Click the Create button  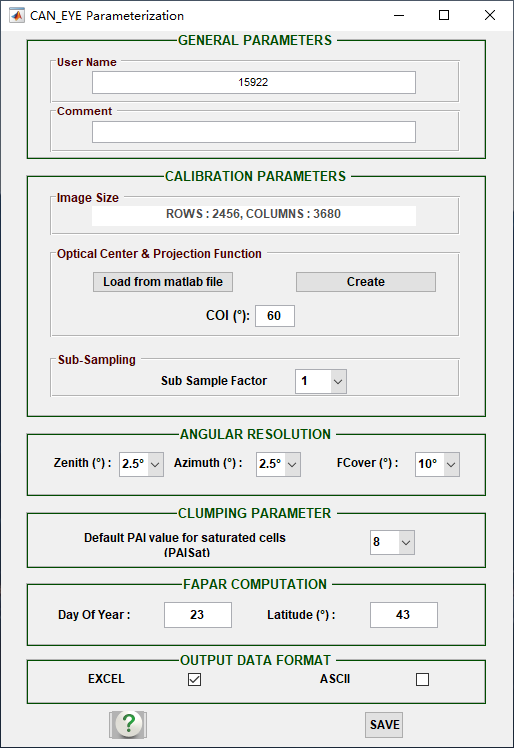pyautogui.click(x=366, y=282)
